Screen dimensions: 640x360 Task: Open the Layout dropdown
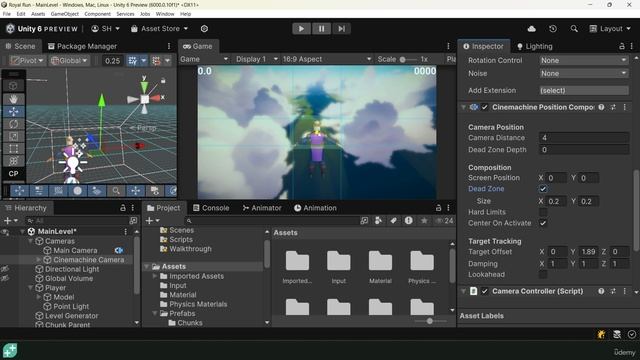click(x=610, y=29)
